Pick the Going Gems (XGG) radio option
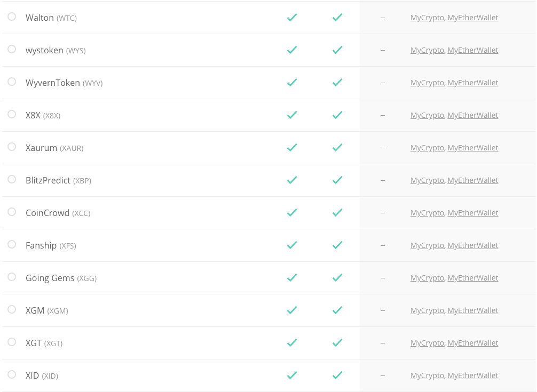Viewport: 537px width, 392px height. pyautogui.click(x=12, y=277)
